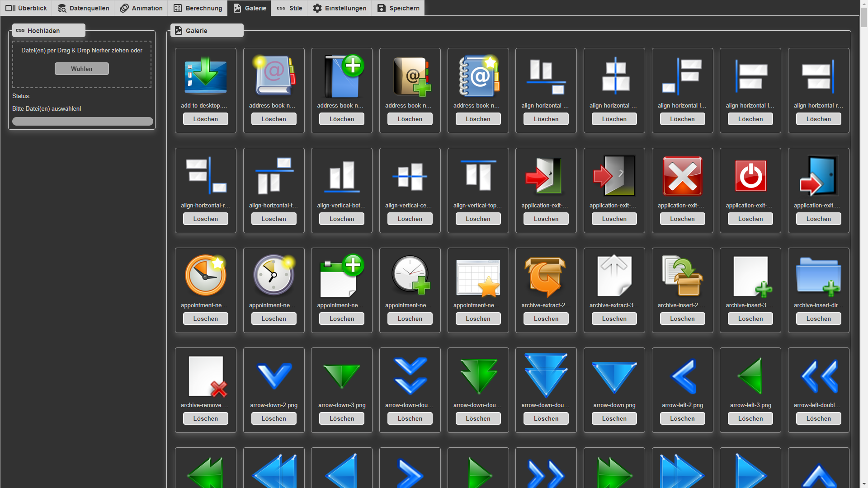The image size is (868, 488).
Task: Select the add-to-desktop icon thumbnail
Action: pyautogui.click(x=205, y=76)
